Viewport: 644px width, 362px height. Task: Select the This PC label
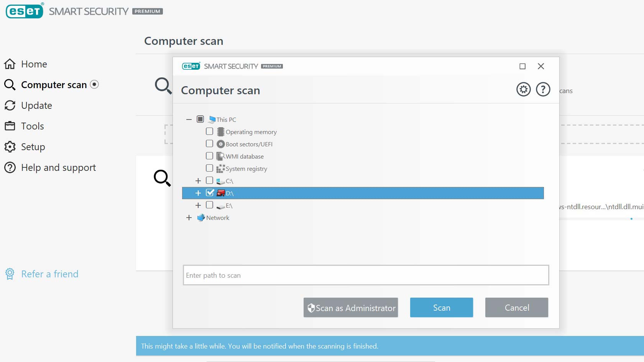[x=226, y=120]
